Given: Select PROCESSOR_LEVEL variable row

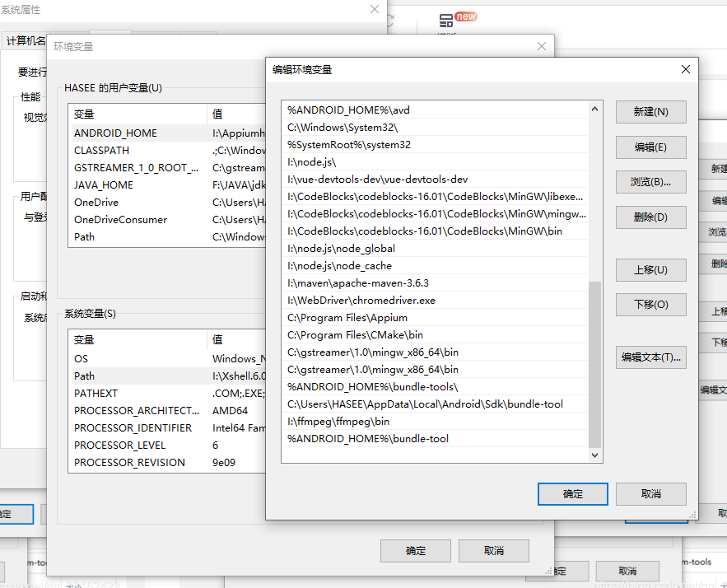Looking at the screenshot, I should [169, 446].
